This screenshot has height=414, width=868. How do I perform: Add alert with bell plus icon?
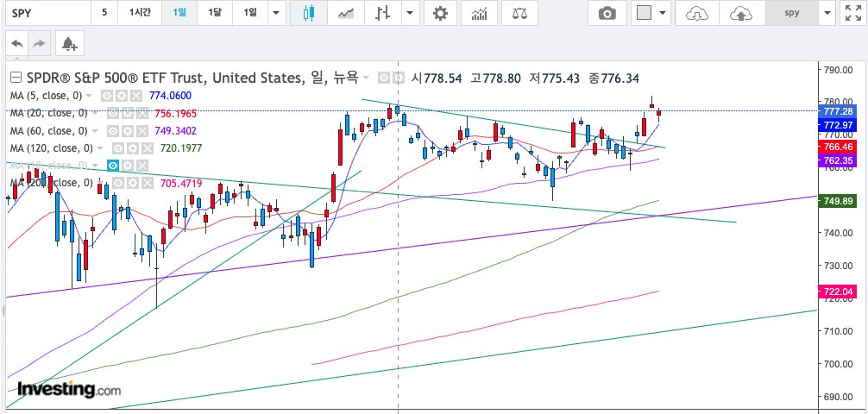pos(70,44)
